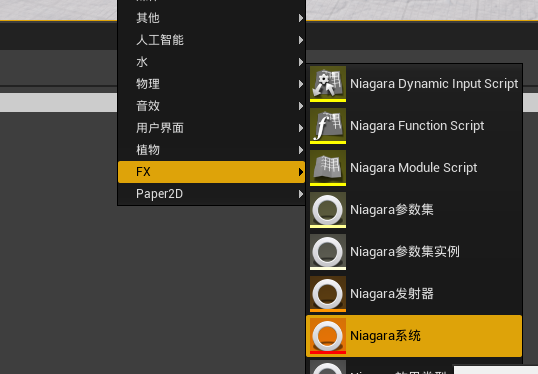Open the 植物 menu entry
Viewport: 538px width, 374px height.
211,150
